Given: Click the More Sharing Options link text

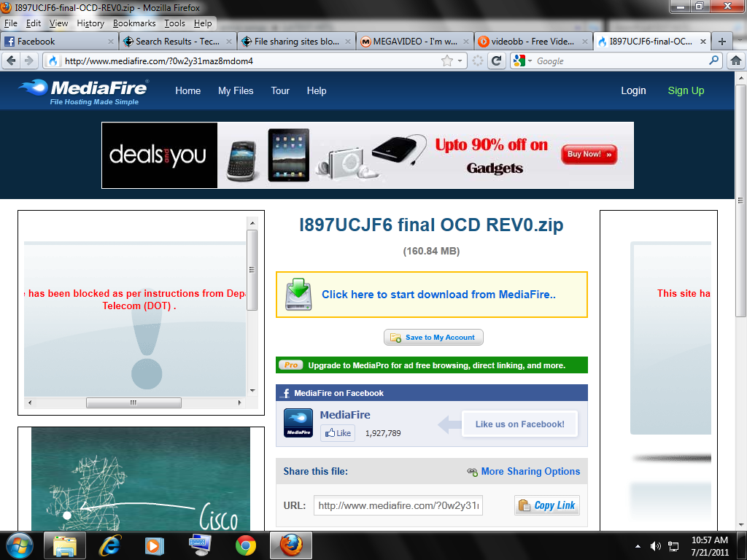Looking at the screenshot, I should [x=530, y=472].
